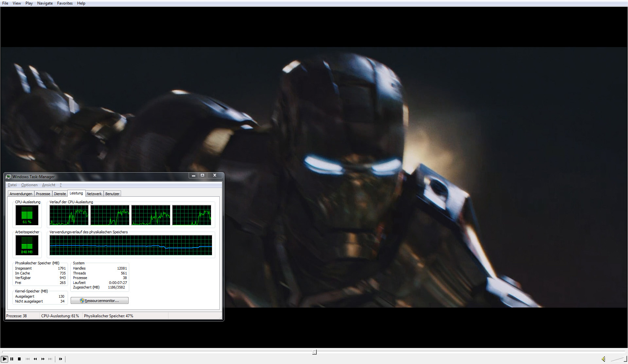Click the Threads value 561
Image resolution: width=628 pixels, height=364 pixels.
coord(124,273)
